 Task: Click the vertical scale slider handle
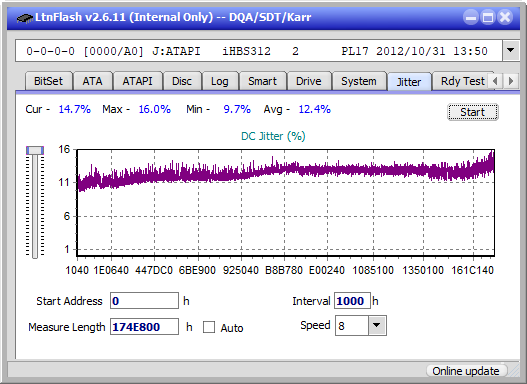tap(35, 150)
